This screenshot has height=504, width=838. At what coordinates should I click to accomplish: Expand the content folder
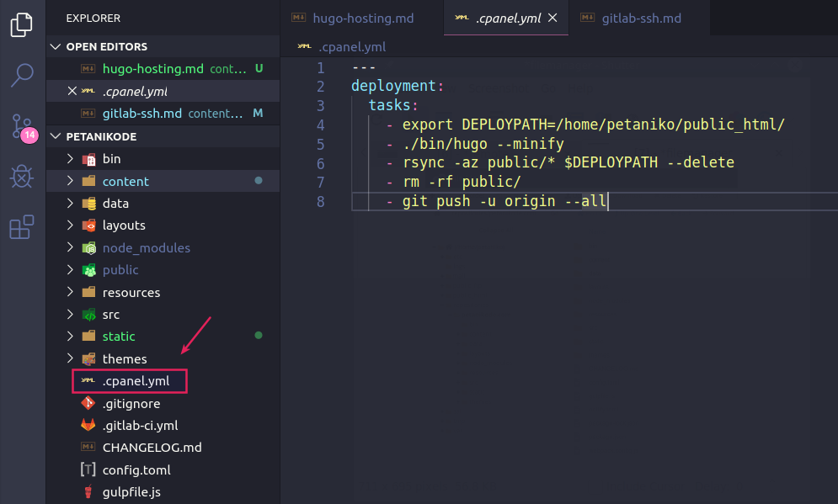coord(71,181)
